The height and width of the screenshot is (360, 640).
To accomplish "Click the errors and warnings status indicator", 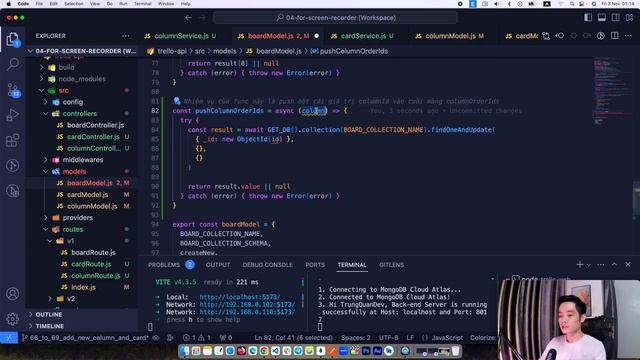I will (x=197, y=338).
